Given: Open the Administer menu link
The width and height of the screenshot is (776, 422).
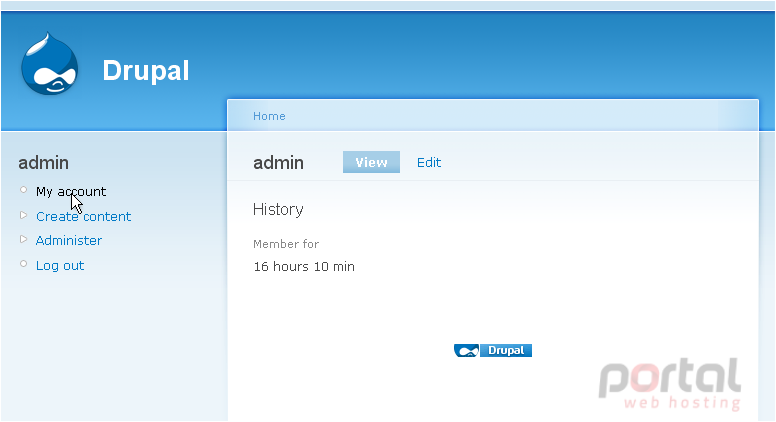Looking at the screenshot, I should click(69, 240).
